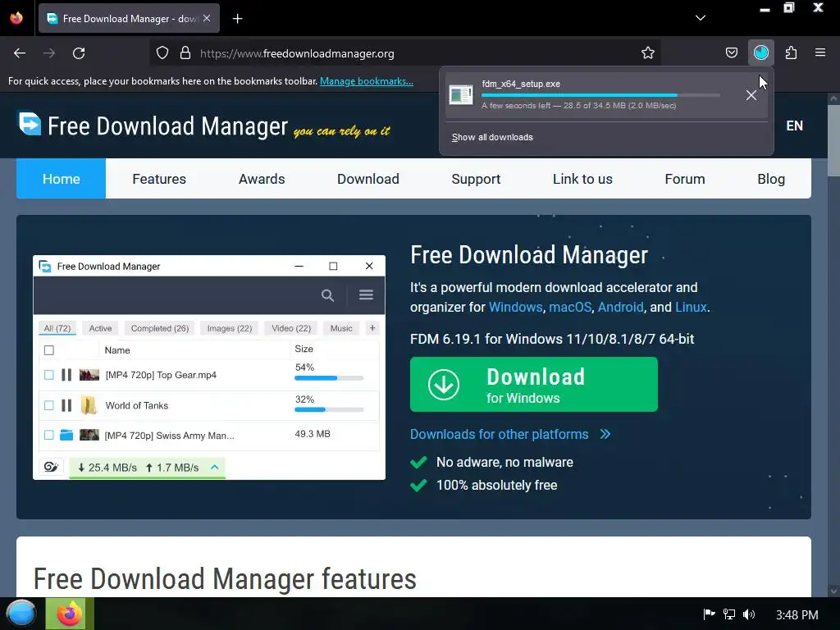Click the Firefox taskbar icon

click(70, 614)
